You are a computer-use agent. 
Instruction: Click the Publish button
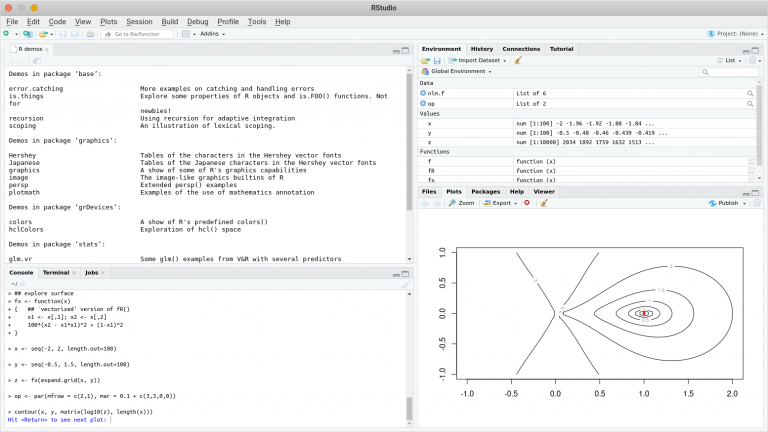pos(727,203)
